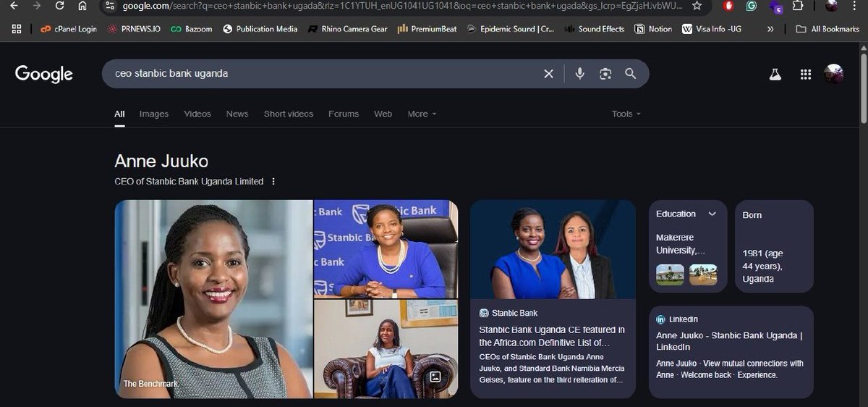Open the Notion bookmark
The height and width of the screenshot is (407, 868).
click(653, 29)
